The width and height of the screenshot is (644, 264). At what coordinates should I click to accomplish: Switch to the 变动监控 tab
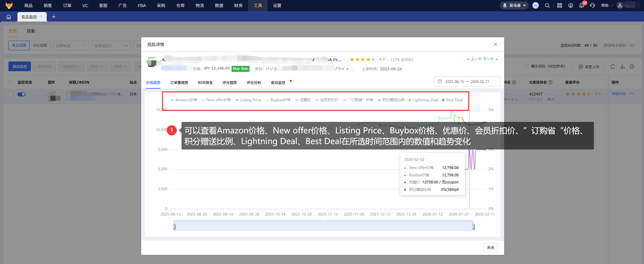click(x=278, y=82)
